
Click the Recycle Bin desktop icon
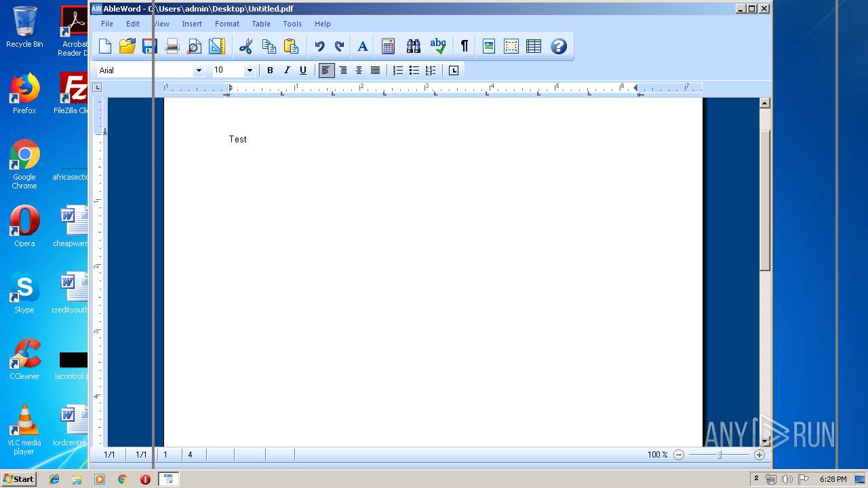(24, 27)
